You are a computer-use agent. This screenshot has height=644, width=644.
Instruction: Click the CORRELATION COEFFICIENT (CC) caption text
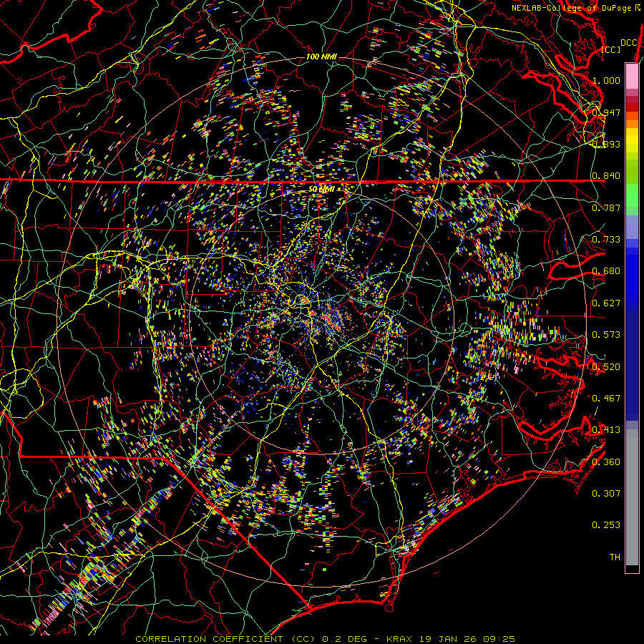[225, 639]
